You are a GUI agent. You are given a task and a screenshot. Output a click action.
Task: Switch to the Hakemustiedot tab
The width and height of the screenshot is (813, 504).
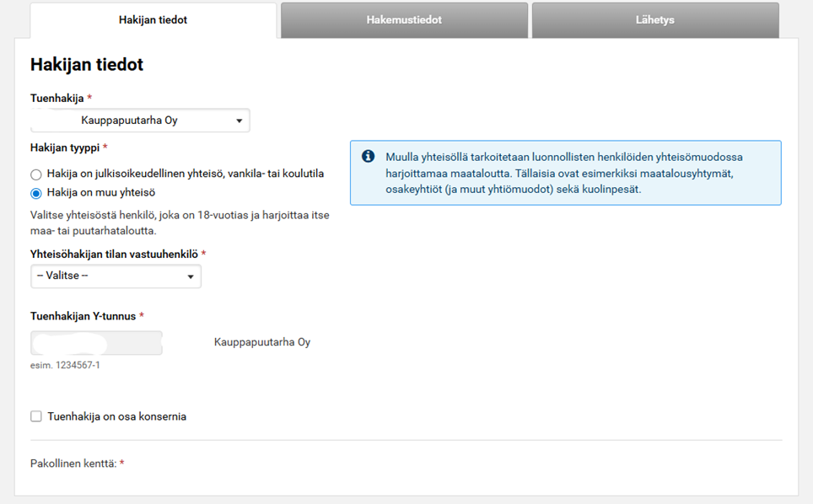404,20
